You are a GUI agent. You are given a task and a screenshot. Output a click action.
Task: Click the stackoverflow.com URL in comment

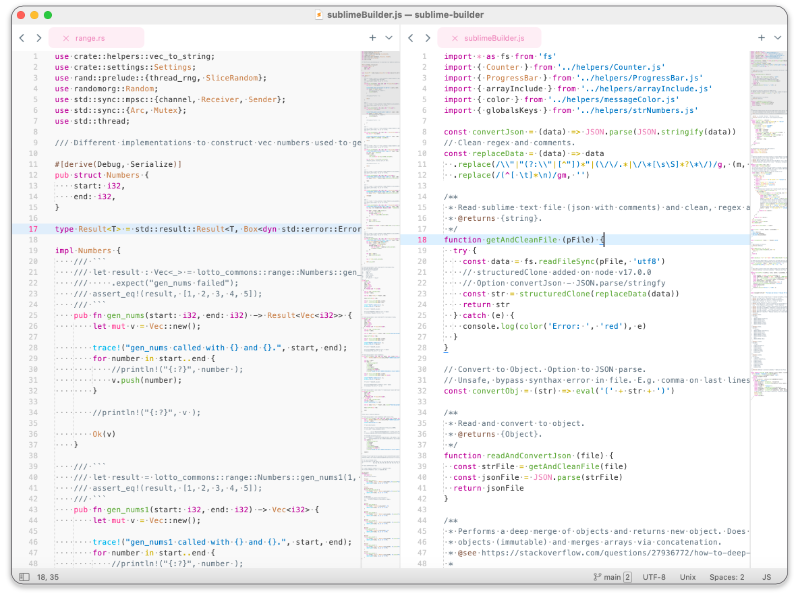615,553
